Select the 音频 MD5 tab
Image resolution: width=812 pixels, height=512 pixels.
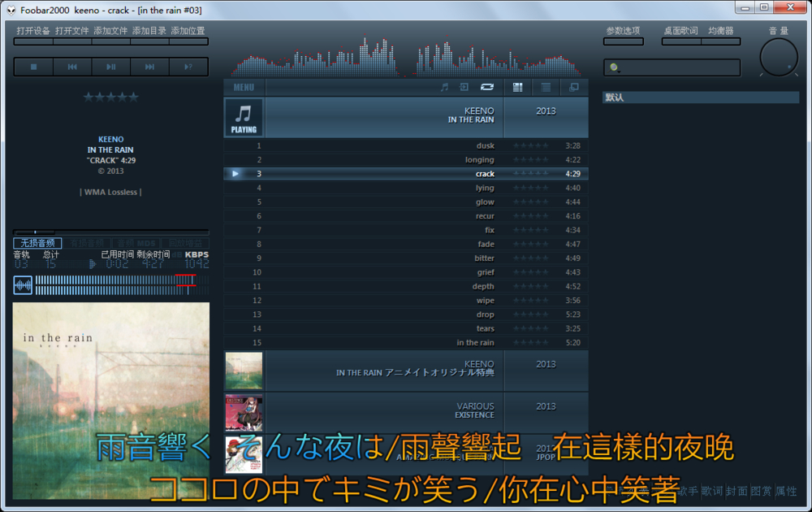[x=136, y=243]
